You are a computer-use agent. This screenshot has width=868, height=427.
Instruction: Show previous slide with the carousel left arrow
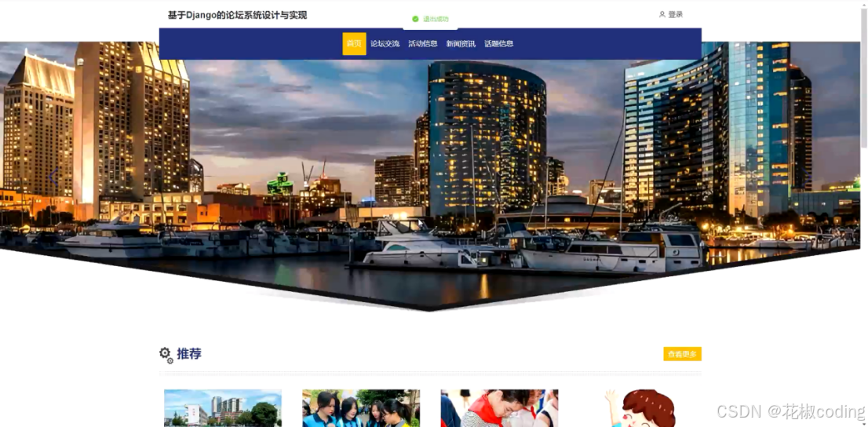tap(53, 177)
